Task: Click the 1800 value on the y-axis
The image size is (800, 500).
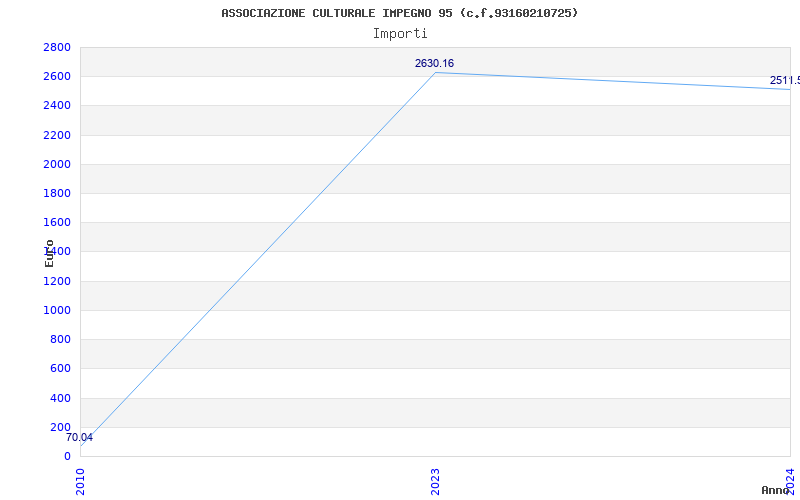Action: 57,193
